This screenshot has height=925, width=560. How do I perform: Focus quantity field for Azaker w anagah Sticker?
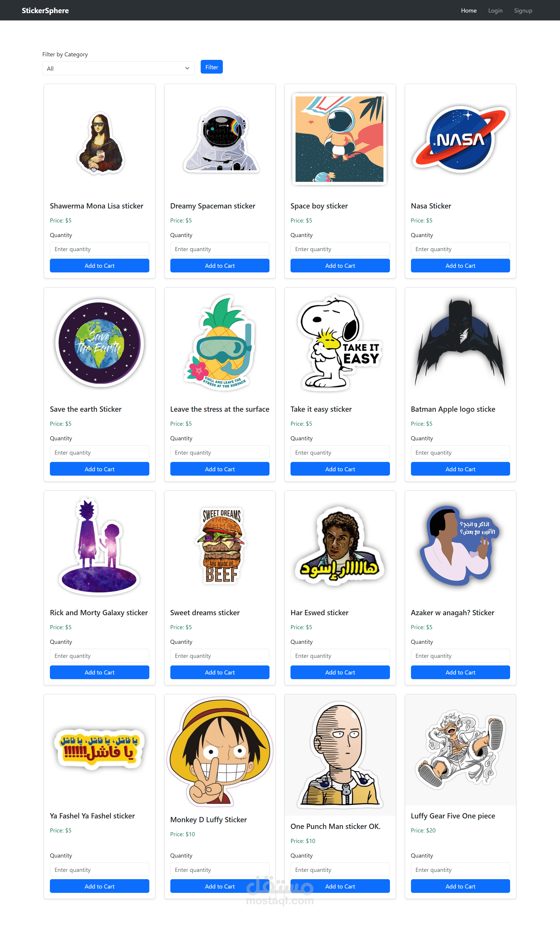(x=460, y=656)
